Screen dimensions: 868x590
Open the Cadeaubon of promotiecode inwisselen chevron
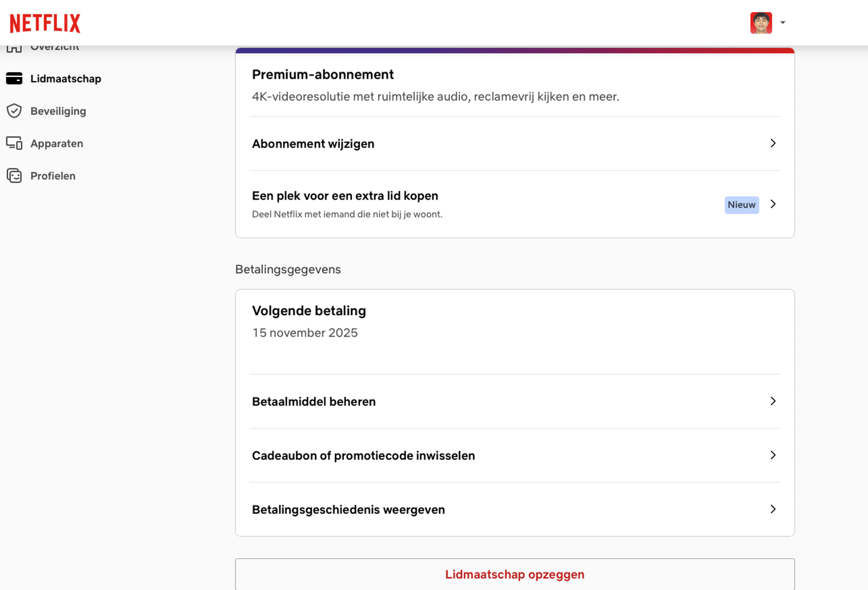coord(773,455)
